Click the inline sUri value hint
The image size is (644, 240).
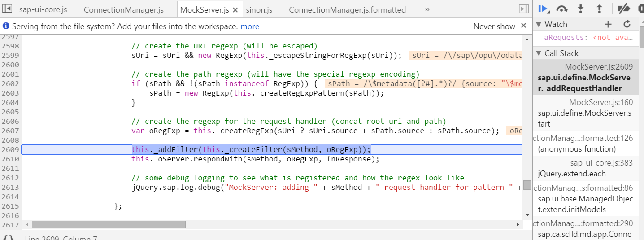[x=466, y=56]
